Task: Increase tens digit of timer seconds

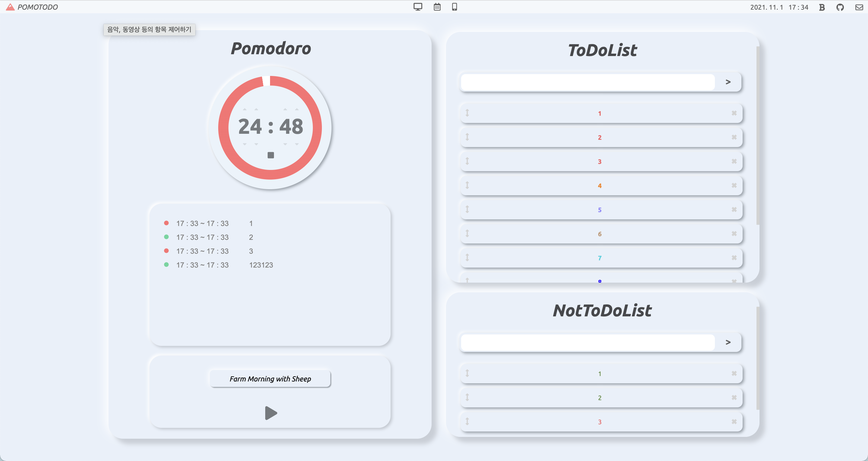Action: pos(285,109)
